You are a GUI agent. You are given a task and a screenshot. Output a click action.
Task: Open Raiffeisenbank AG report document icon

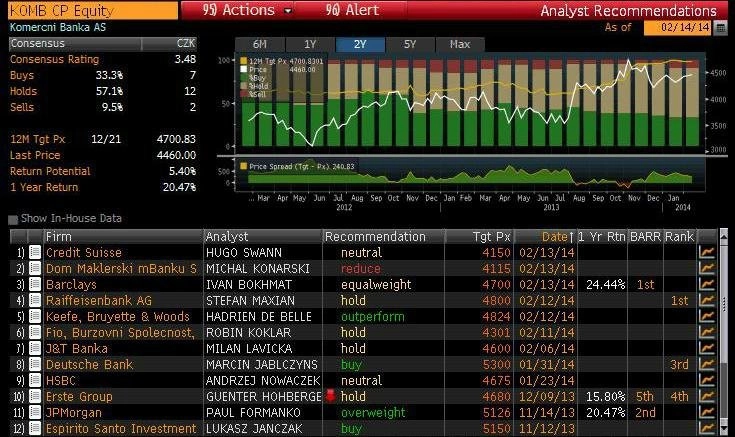tap(35, 300)
